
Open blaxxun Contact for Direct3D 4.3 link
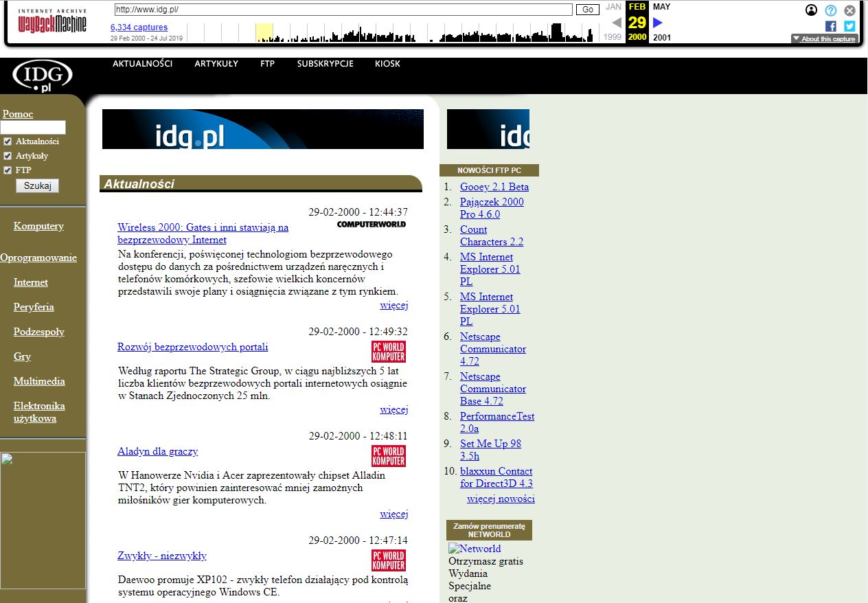pos(496,477)
